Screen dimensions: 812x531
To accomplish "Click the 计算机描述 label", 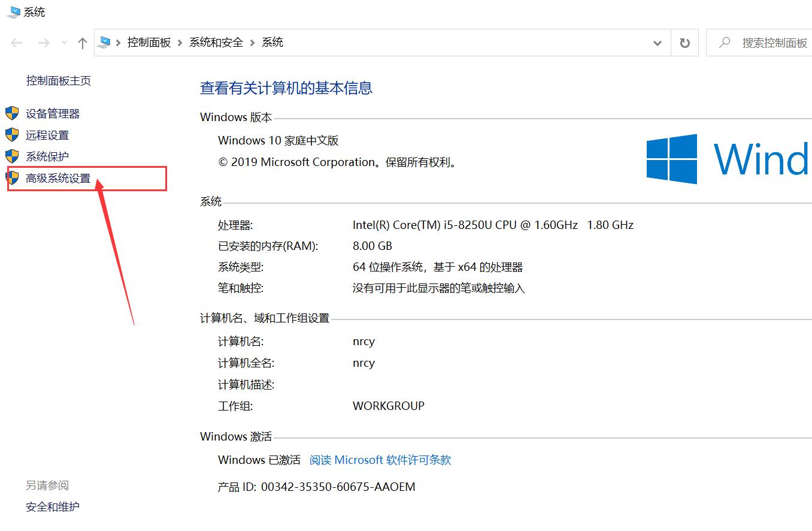I will [246, 385].
